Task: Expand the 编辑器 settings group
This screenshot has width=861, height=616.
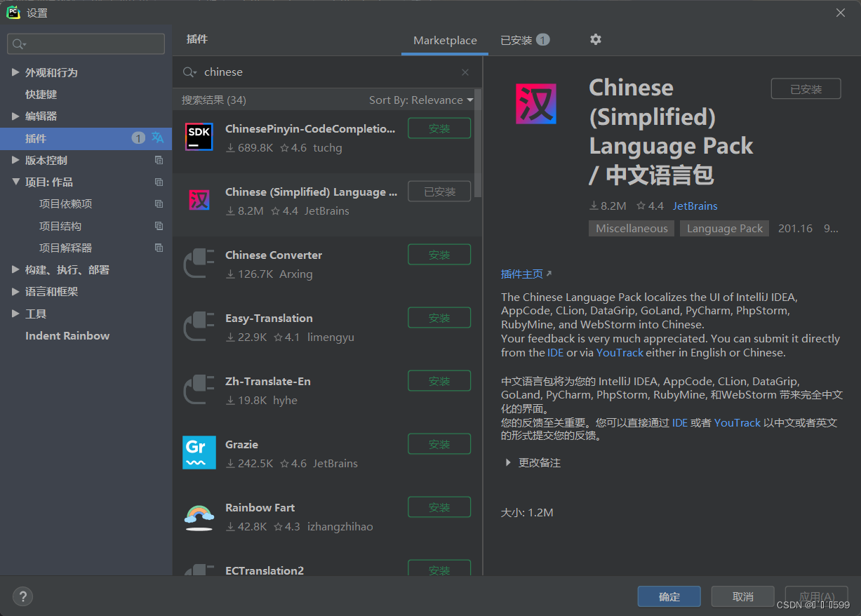Action: click(15, 116)
